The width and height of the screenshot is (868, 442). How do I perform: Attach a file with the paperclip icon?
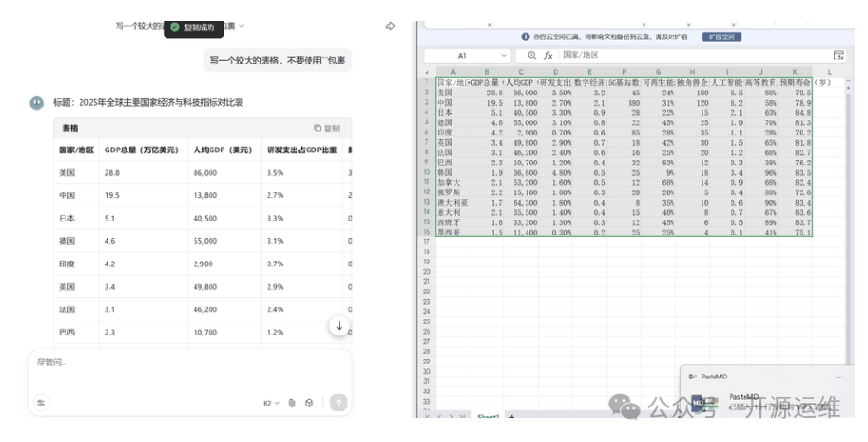pyautogui.click(x=292, y=404)
